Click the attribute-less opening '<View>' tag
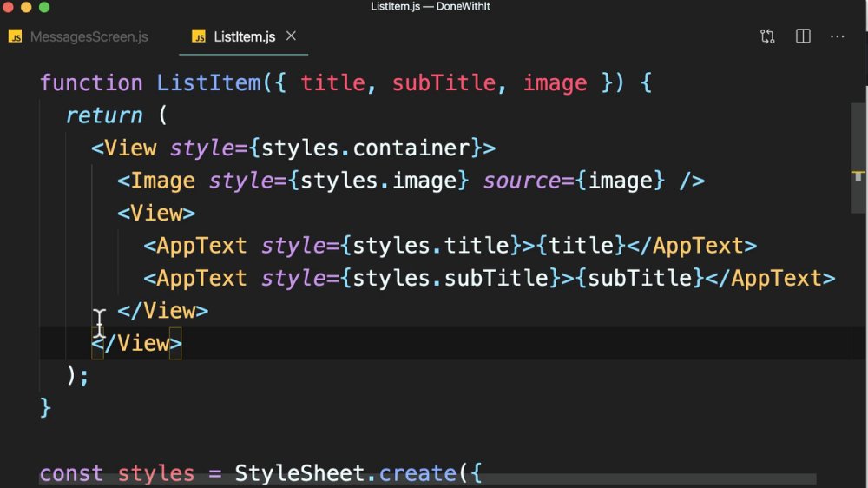 click(156, 214)
